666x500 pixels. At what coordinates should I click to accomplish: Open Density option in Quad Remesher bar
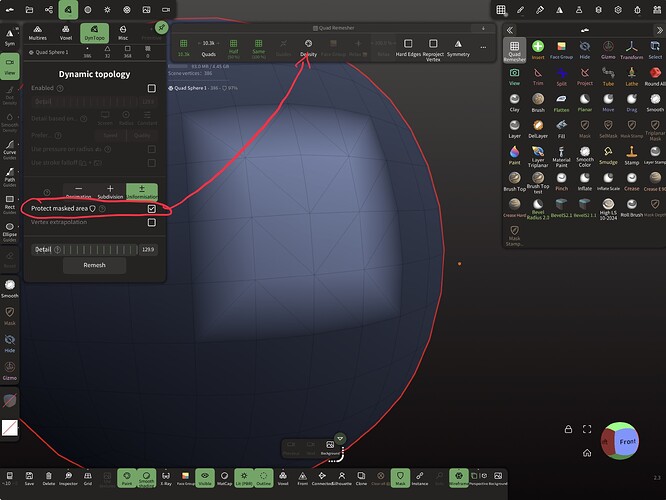point(308,48)
